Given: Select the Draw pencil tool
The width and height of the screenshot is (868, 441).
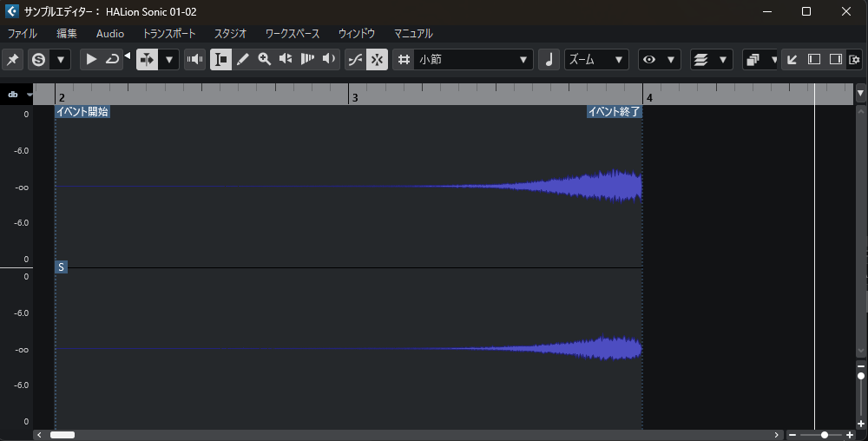Looking at the screenshot, I should click(242, 59).
